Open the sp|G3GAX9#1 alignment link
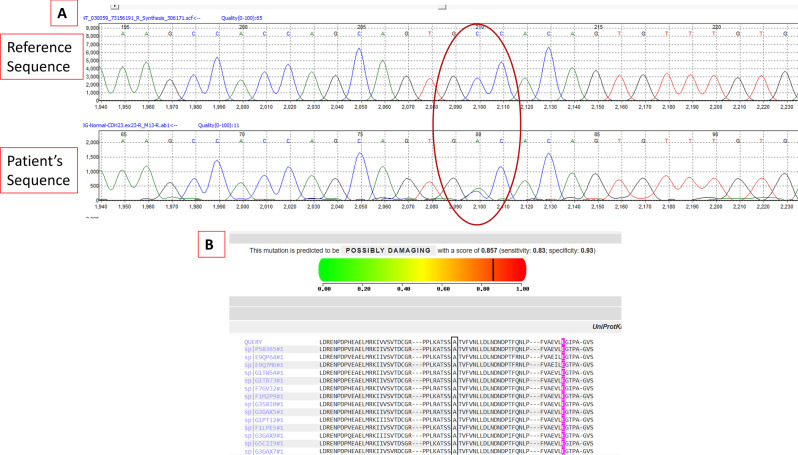This screenshot has height=455, width=798. pos(263,436)
